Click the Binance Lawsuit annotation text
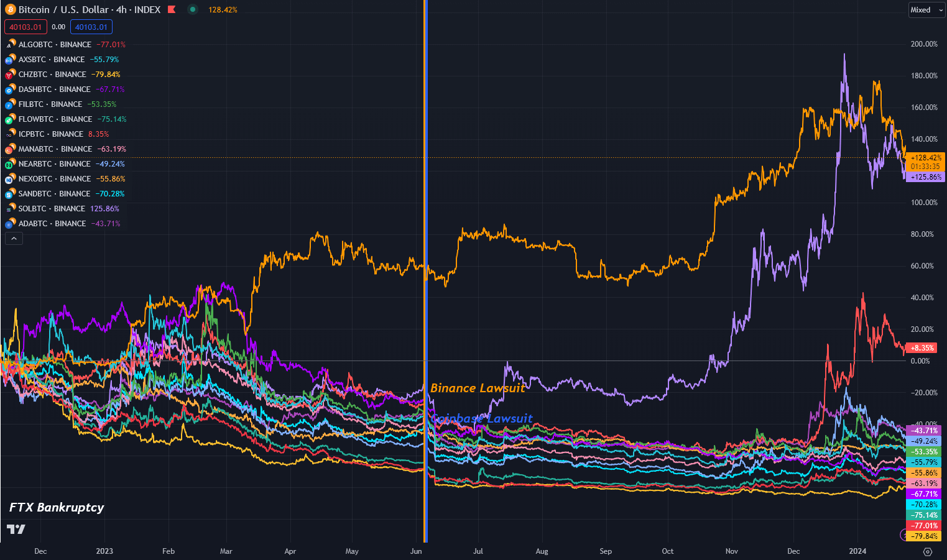Viewport: 947px width, 560px height. [478, 388]
